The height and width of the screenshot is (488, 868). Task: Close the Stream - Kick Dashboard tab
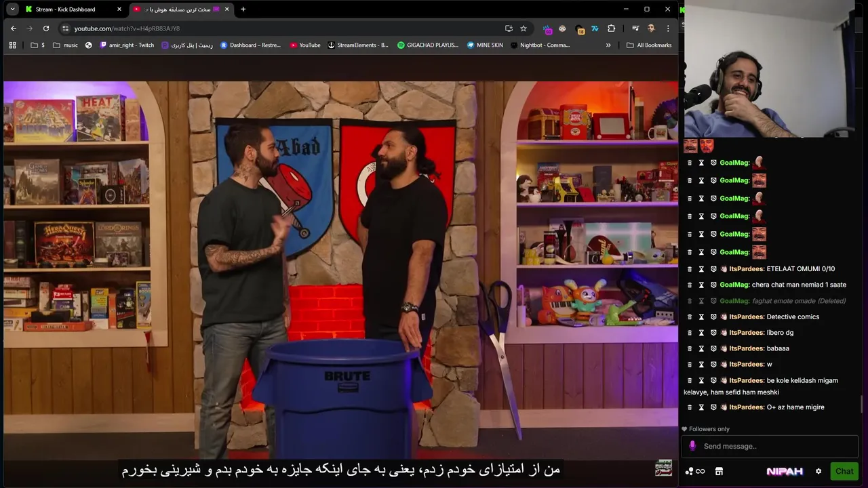[119, 9]
